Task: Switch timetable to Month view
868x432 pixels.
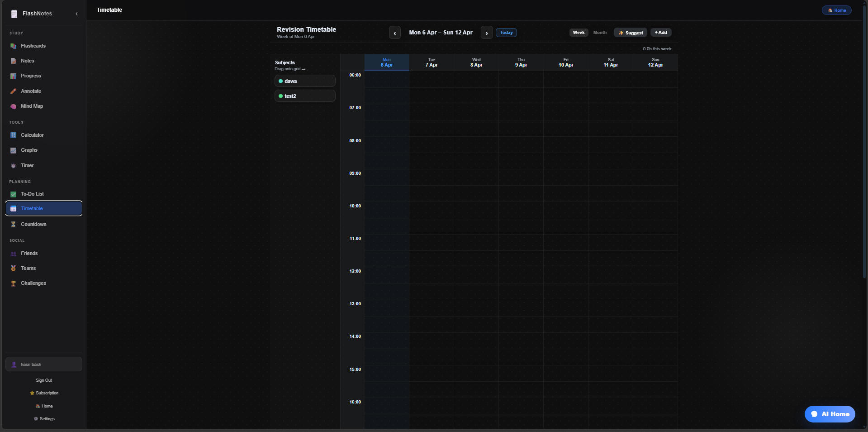Action: tap(600, 33)
